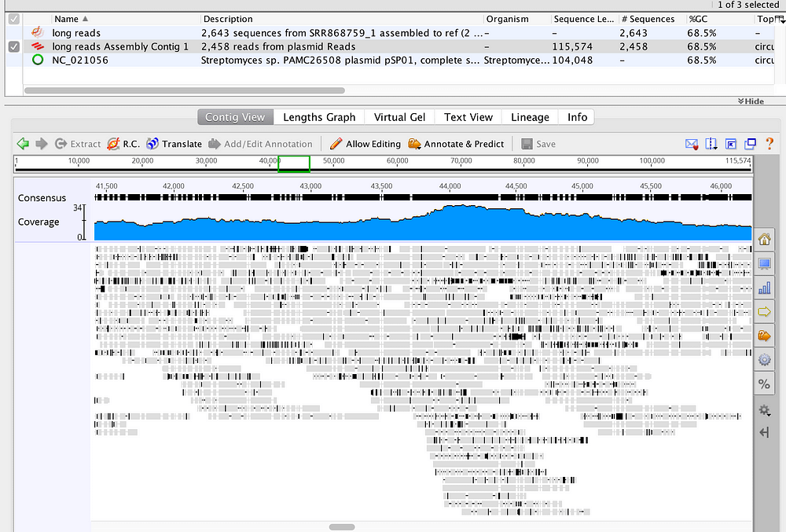The width and height of the screenshot is (786, 532).
Task: Click the percent sign sidebar icon
Action: [x=764, y=384]
